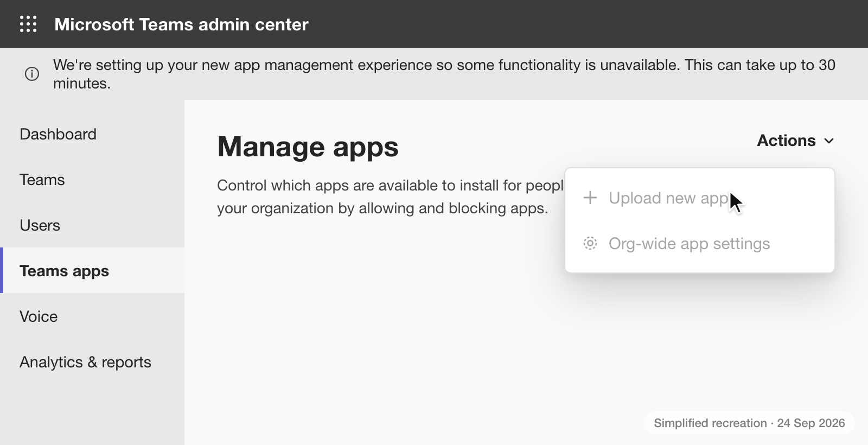The width and height of the screenshot is (868, 445).
Task: Click the plus icon beside Upload new app
Action: (x=590, y=198)
